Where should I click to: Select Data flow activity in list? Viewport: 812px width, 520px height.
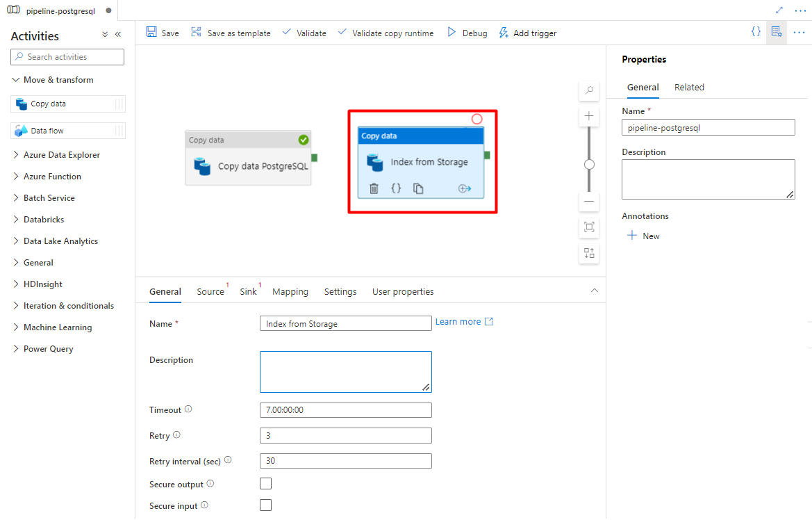tap(68, 131)
